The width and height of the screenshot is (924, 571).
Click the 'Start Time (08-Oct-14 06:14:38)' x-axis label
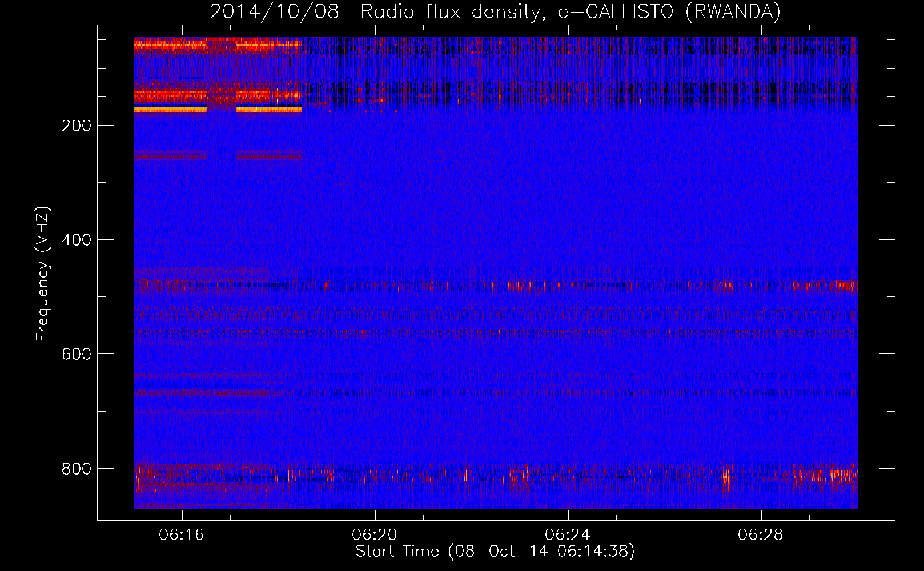[495, 552]
